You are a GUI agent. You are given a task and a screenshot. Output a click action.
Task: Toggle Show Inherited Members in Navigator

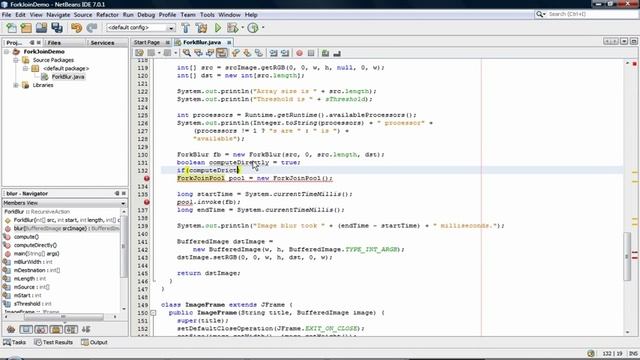click(11, 329)
